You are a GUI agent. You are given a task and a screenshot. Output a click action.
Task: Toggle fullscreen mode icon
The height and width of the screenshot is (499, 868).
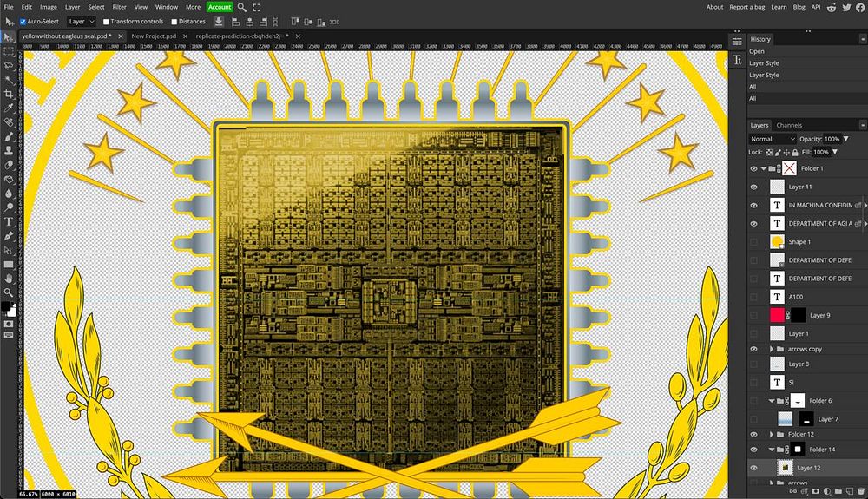click(x=257, y=7)
